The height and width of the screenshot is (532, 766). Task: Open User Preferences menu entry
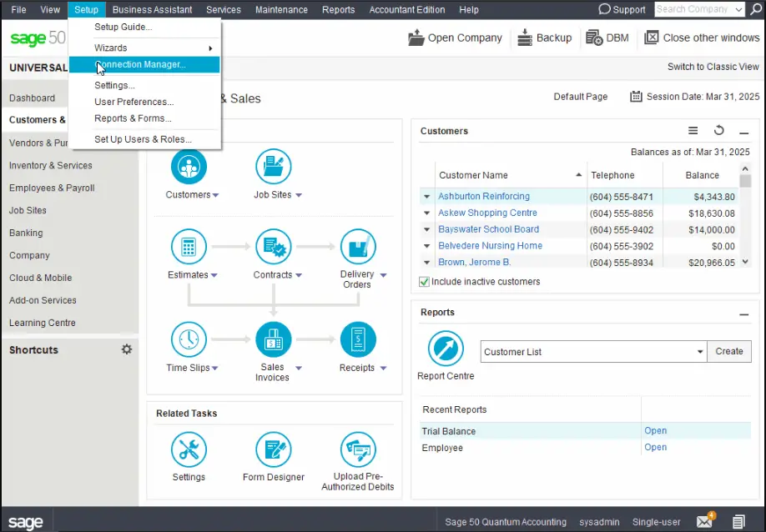tap(144, 102)
